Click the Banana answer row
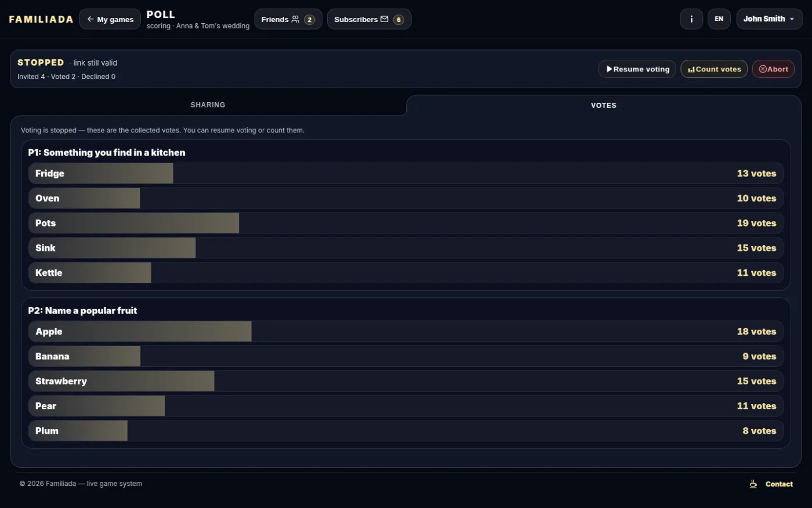This screenshot has width=812, height=508. point(406,356)
